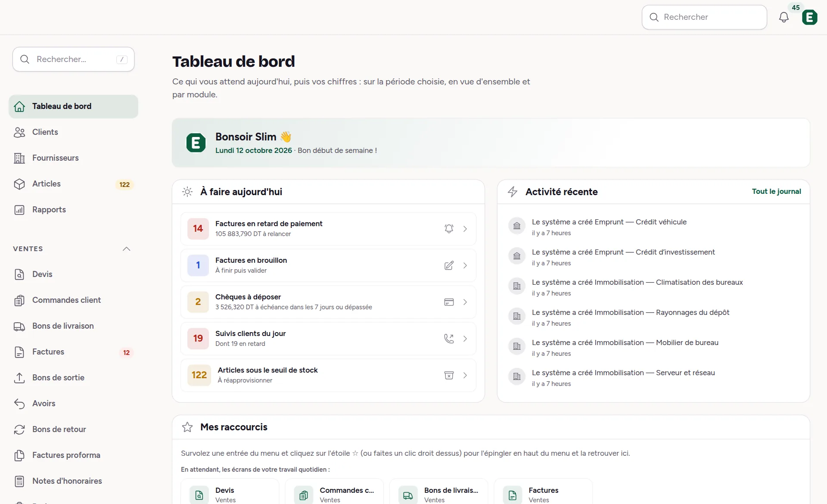
Task: Open chevron for Factures en brouillon
Action: click(465, 265)
